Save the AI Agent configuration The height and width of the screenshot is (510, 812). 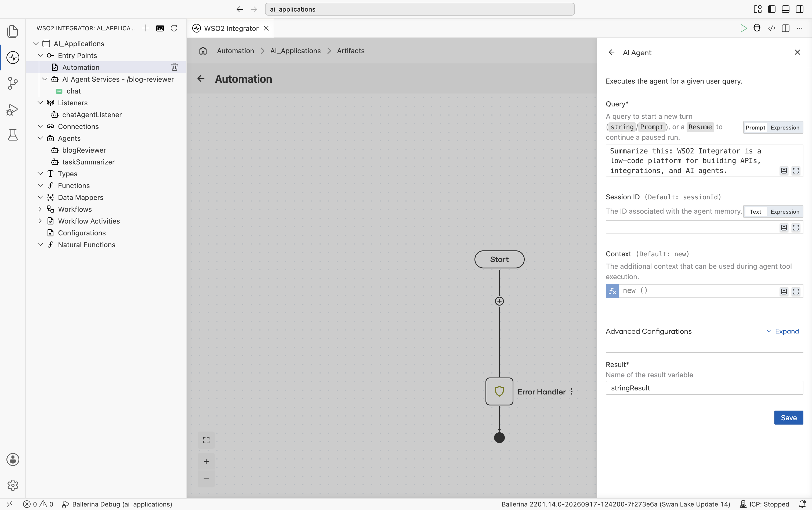[788, 418]
